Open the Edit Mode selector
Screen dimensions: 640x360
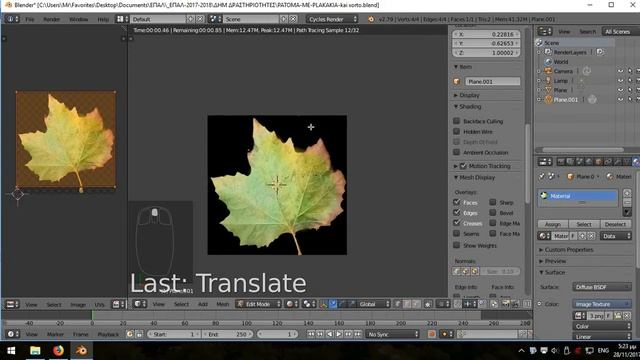point(259,304)
